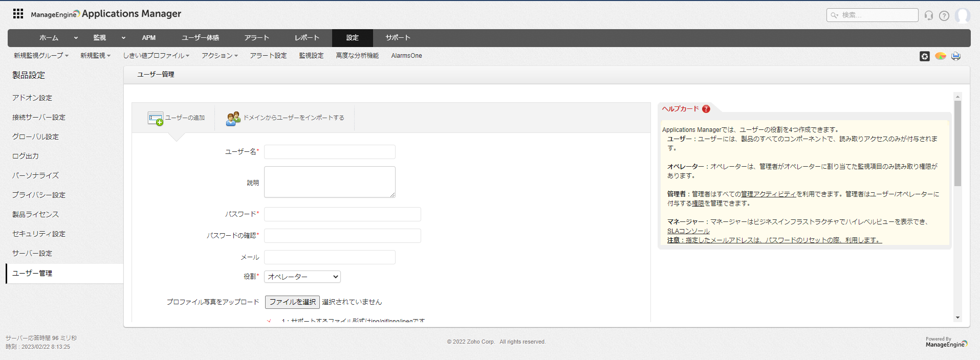Select グローバル設定 in the sidebar
Screen dimensions: 980x360
click(35, 137)
